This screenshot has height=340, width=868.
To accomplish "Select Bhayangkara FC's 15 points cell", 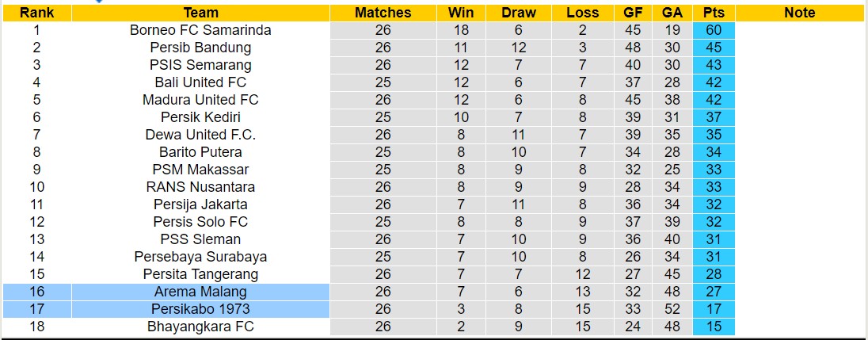I will tap(714, 327).
